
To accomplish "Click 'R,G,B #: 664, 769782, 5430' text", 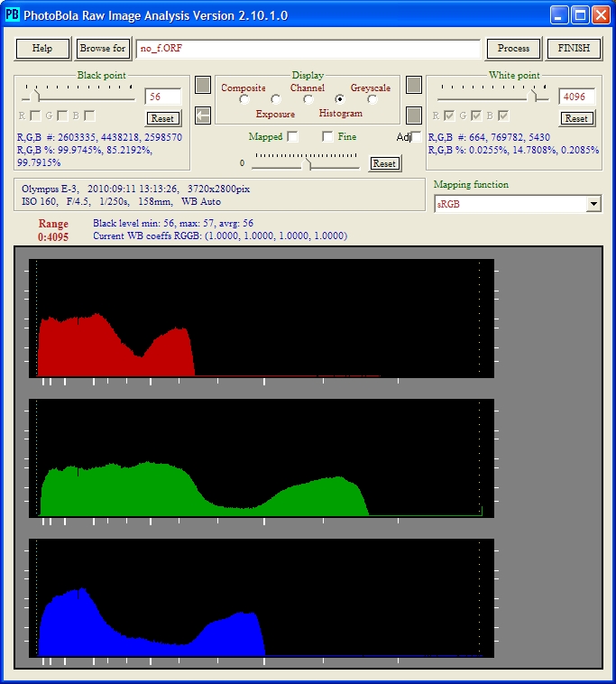I will coord(489,137).
